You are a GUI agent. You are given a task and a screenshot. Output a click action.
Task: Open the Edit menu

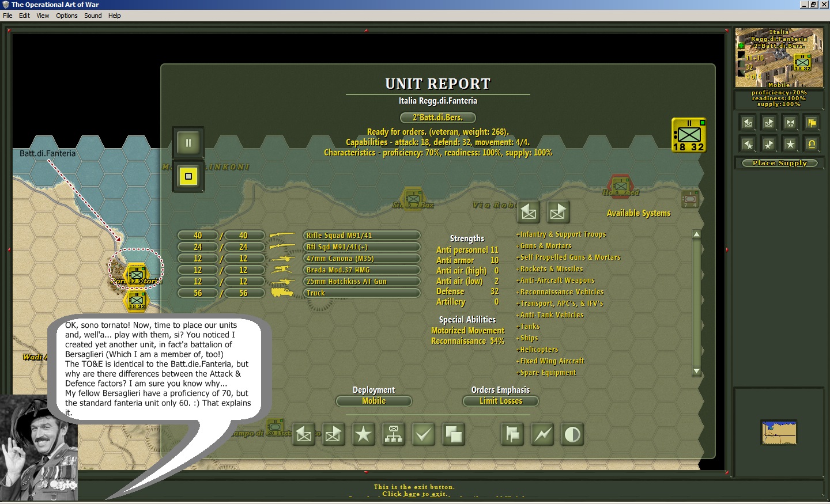pos(24,16)
